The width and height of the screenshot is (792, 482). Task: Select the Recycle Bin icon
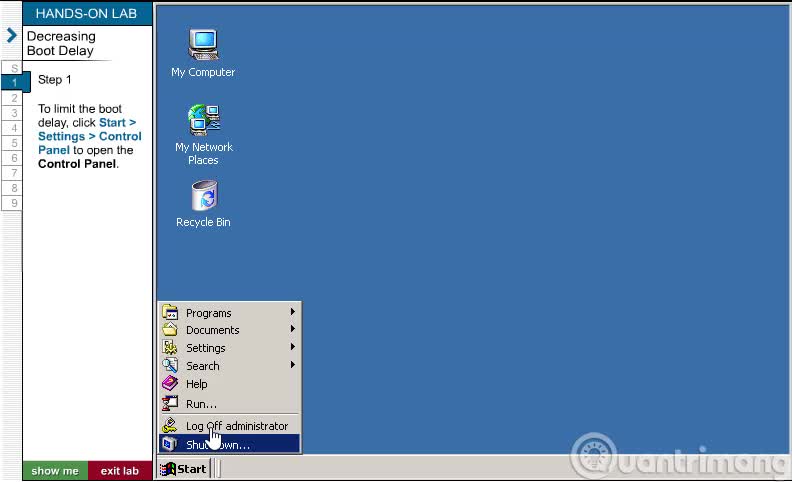click(x=204, y=204)
